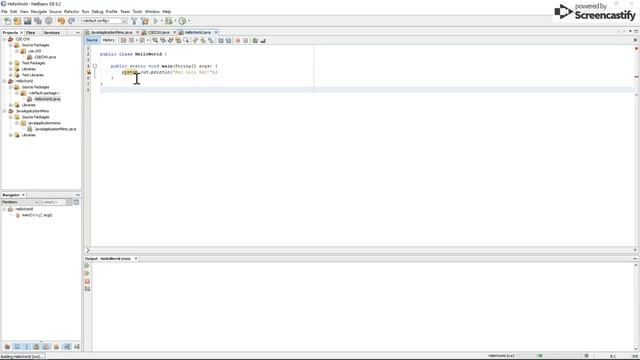
Task: Toggle Bookmark in editor toolbar
Action: pos(211,40)
